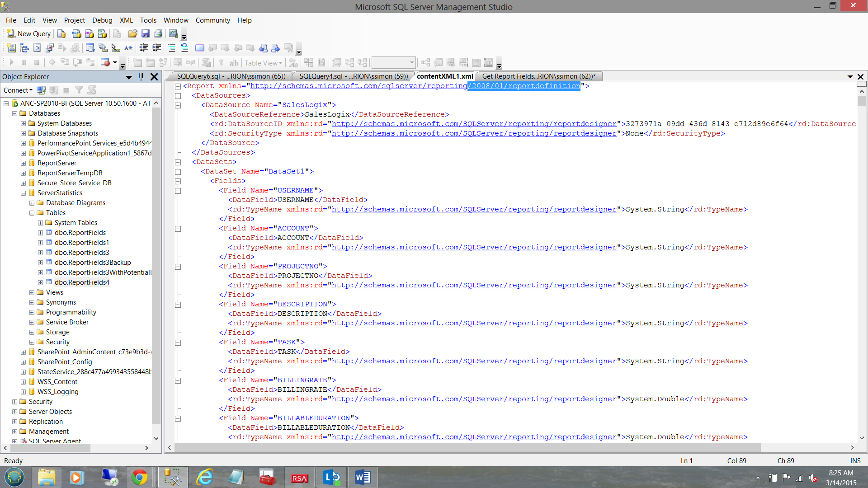This screenshot has height=488, width=868.
Task: Click the Database Engine Query icon
Action: 61,34
